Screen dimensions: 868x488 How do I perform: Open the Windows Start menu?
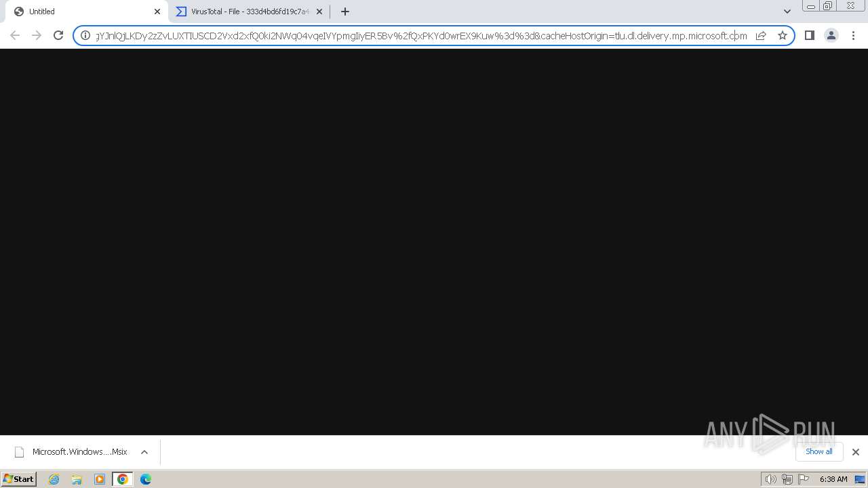point(19,479)
